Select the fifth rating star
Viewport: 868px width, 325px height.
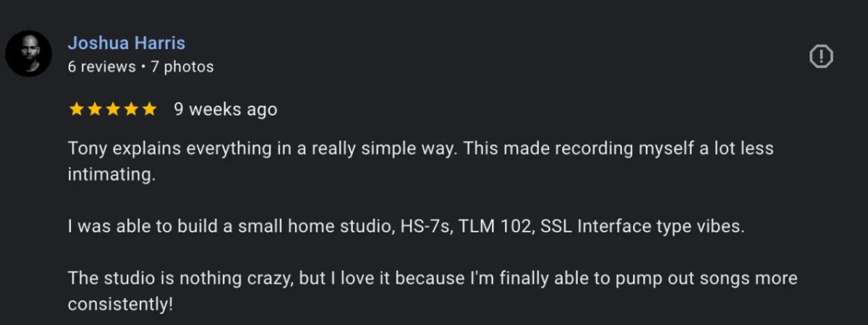pos(148,109)
